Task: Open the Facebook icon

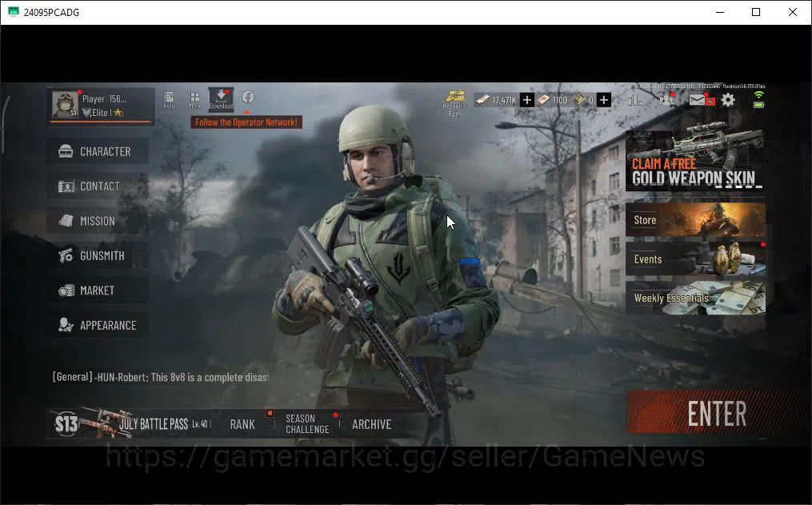Action: (248, 97)
